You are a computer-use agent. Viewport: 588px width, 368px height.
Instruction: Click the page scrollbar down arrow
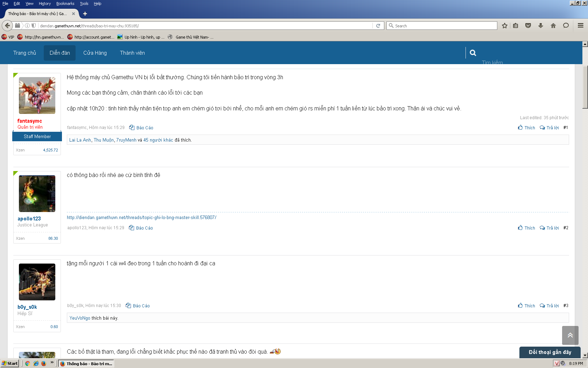click(585, 355)
